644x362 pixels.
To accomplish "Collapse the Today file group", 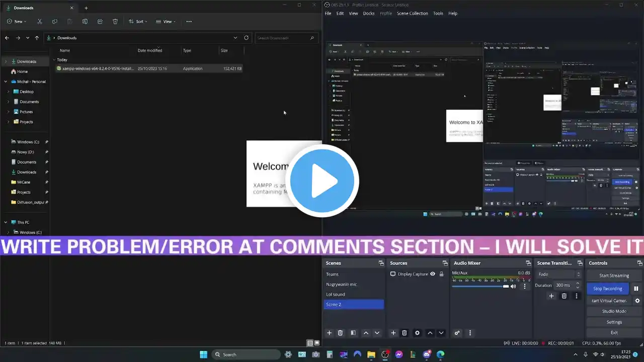I will click(54, 60).
